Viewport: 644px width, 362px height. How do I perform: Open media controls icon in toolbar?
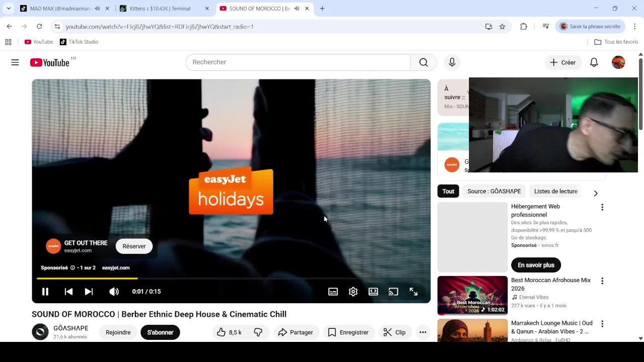(546, 27)
